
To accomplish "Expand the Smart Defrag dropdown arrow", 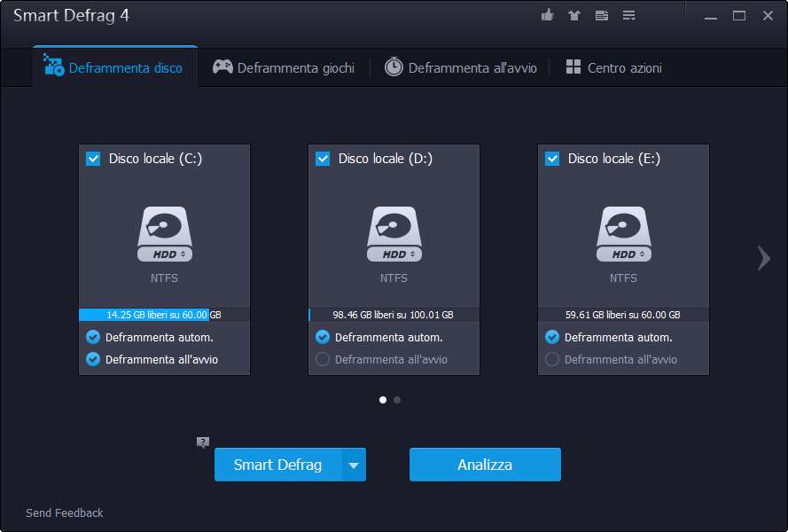I will pyautogui.click(x=354, y=465).
